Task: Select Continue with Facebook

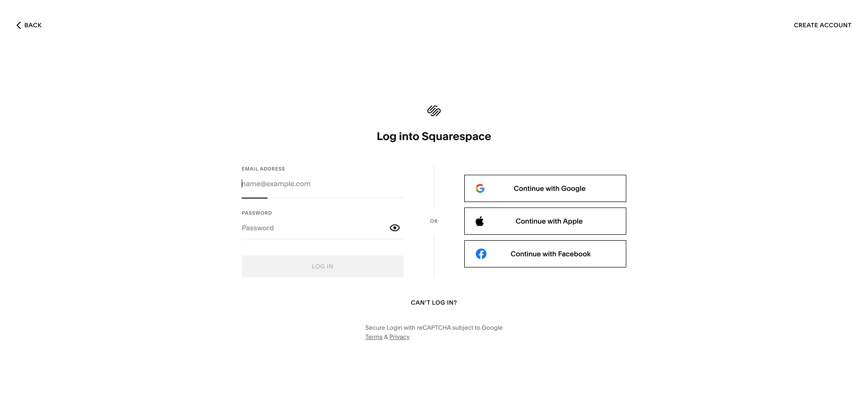Action: click(545, 254)
